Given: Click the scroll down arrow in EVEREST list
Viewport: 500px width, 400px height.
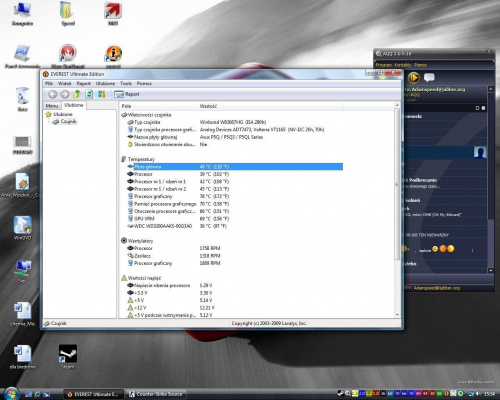Looking at the screenshot, I should tap(397, 315).
